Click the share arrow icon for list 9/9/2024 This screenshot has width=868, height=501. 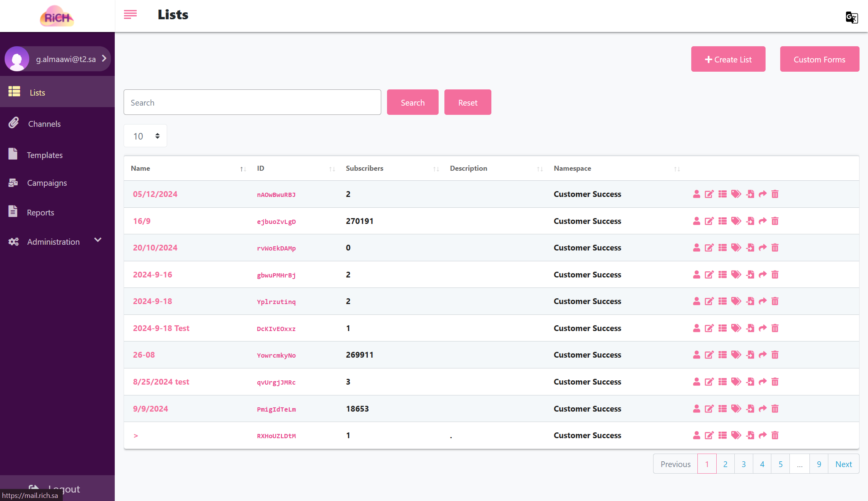pyautogui.click(x=762, y=409)
